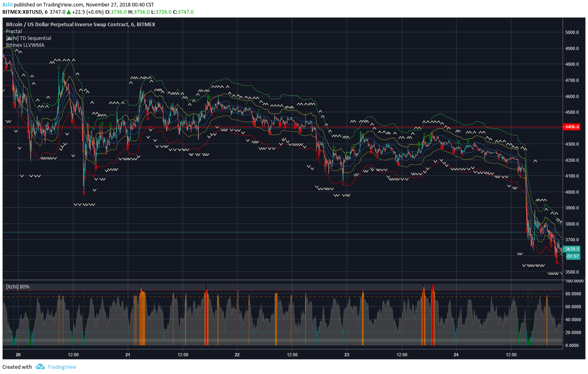Click the 3500.0 price axis label
Image resolution: width=588 pixels, height=374 pixels.
pyautogui.click(x=572, y=272)
